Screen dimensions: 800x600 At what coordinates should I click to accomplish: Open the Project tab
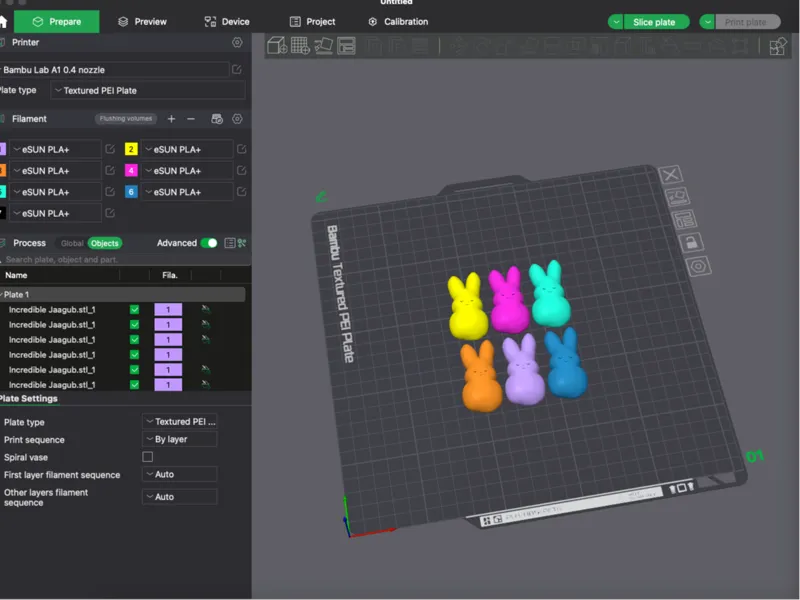(313, 21)
